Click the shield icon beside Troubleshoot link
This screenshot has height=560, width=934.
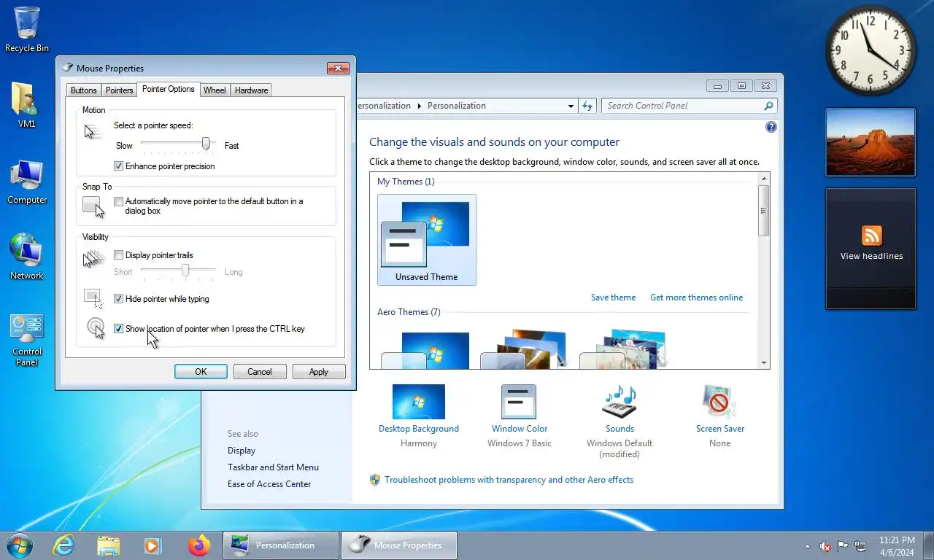[x=375, y=480]
